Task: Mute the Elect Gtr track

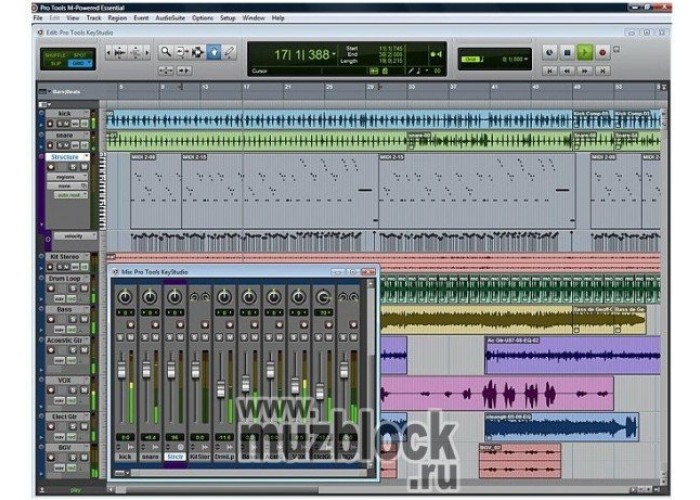Action: click(83, 426)
